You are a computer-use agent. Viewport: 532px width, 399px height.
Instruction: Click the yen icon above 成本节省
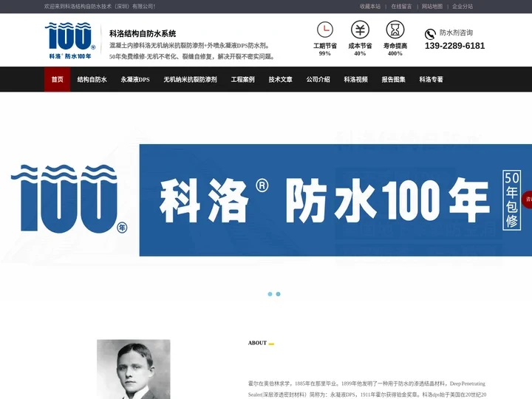coord(360,30)
